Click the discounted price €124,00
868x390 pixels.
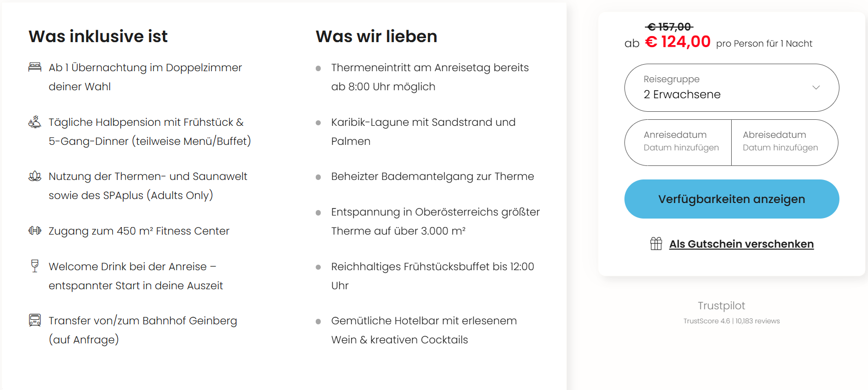[x=677, y=42]
